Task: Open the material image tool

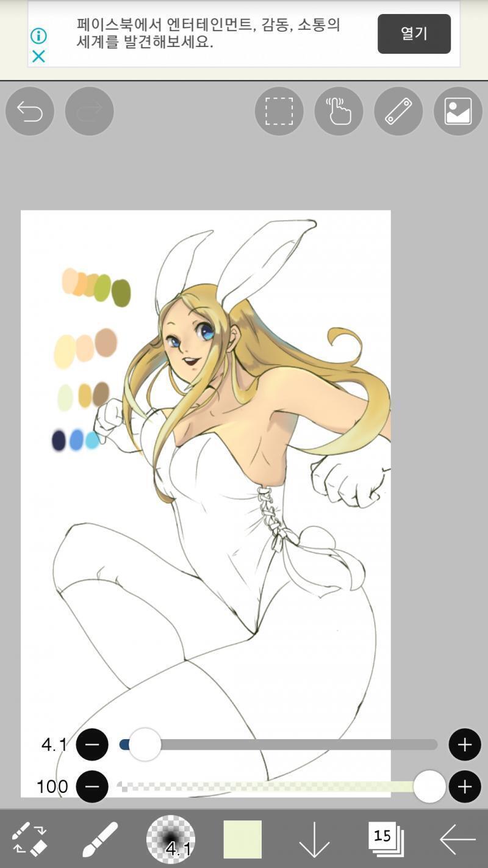Action: click(458, 111)
